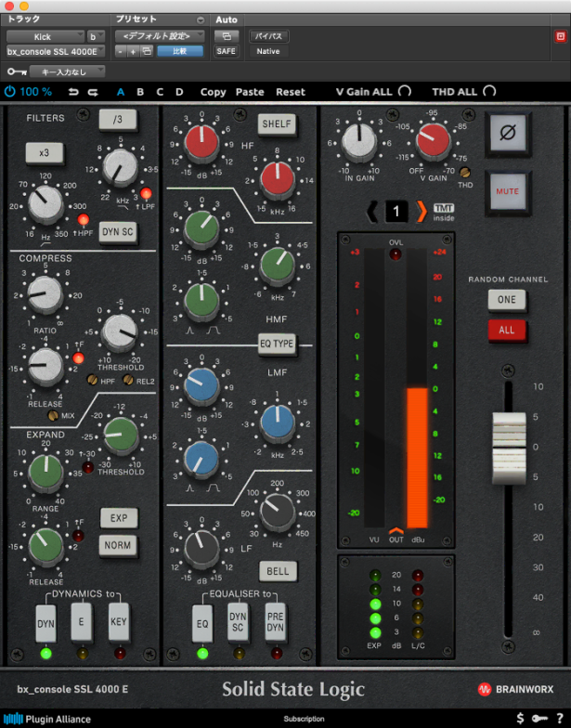Click the Brainworx logo
The image size is (571, 728).
(x=516, y=689)
